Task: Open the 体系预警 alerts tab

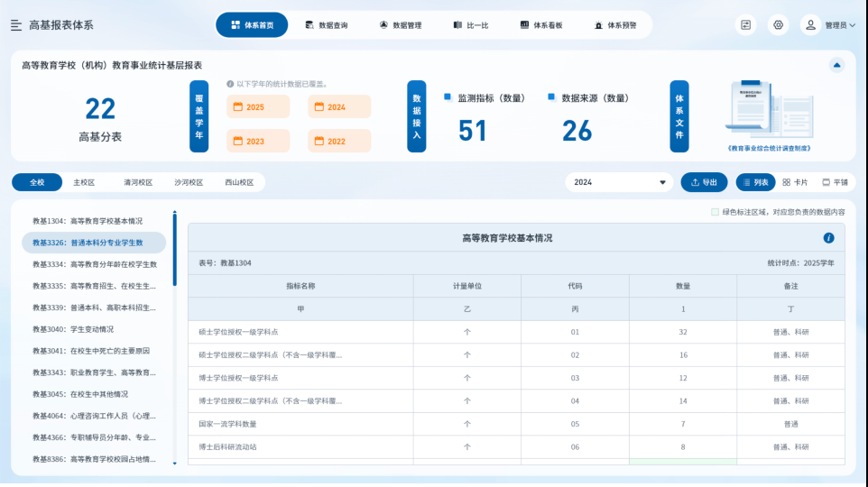Action: 615,25
